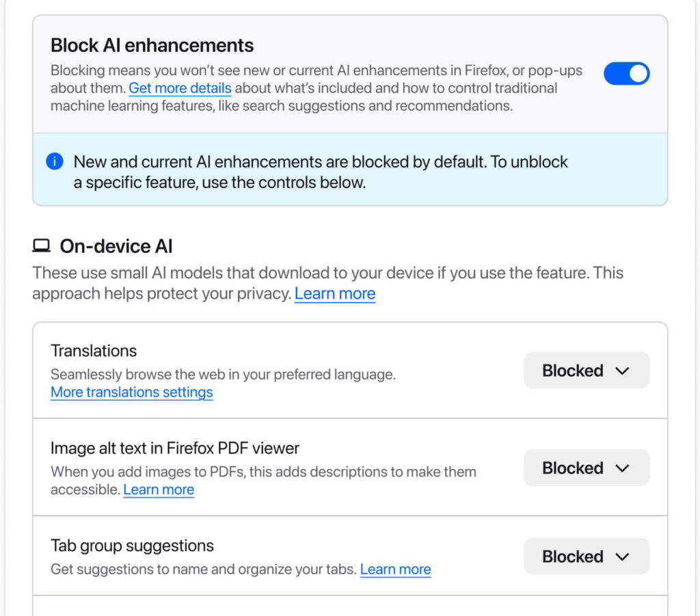Follow Learn more link for image alt text
Screen dimensions: 700x616
pyautogui.click(x=159, y=490)
